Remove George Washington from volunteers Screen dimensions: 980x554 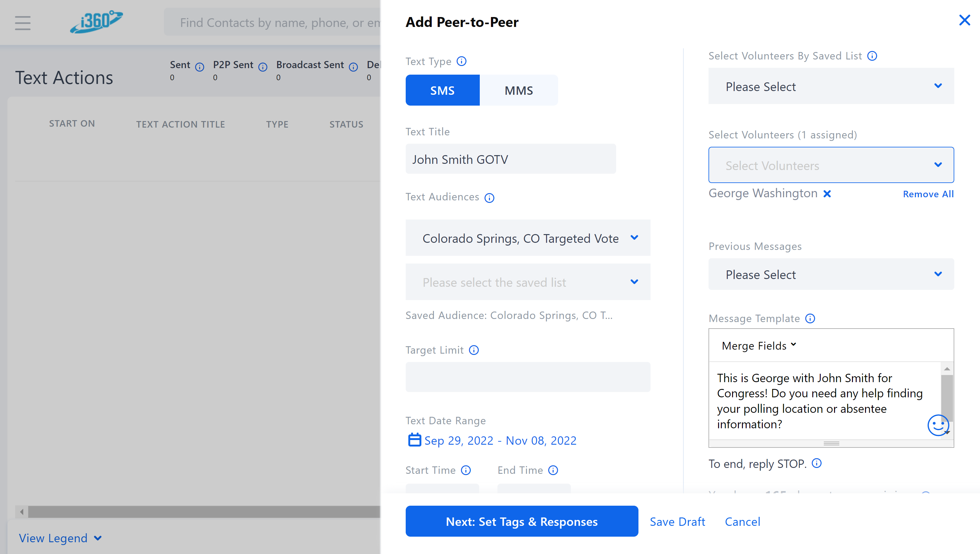tap(827, 194)
